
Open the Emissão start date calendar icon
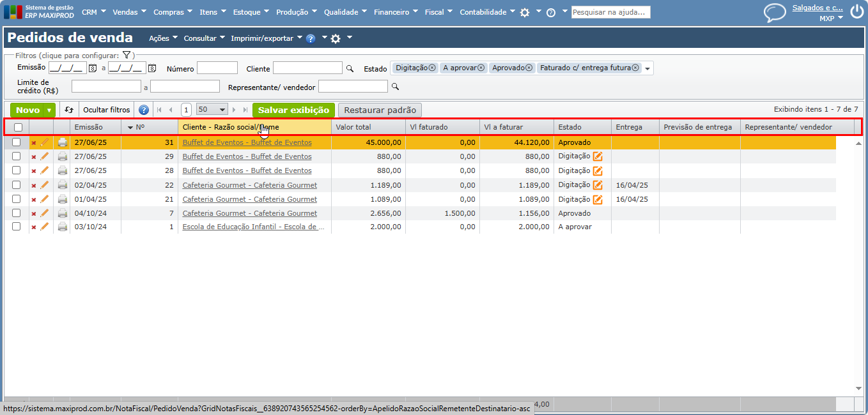click(x=93, y=68)
